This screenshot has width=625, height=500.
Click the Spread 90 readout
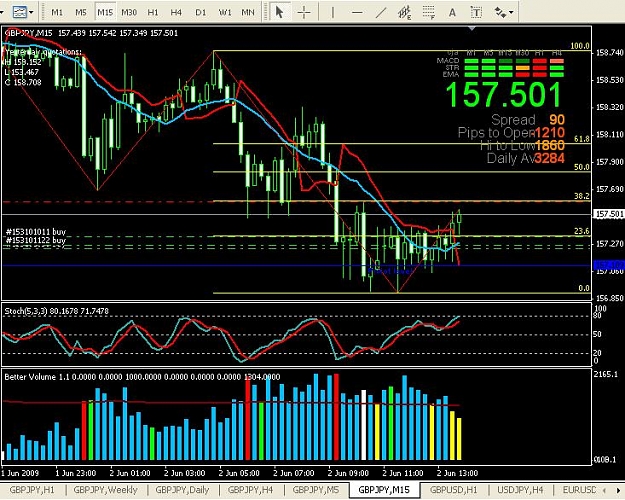coord(528,120)
